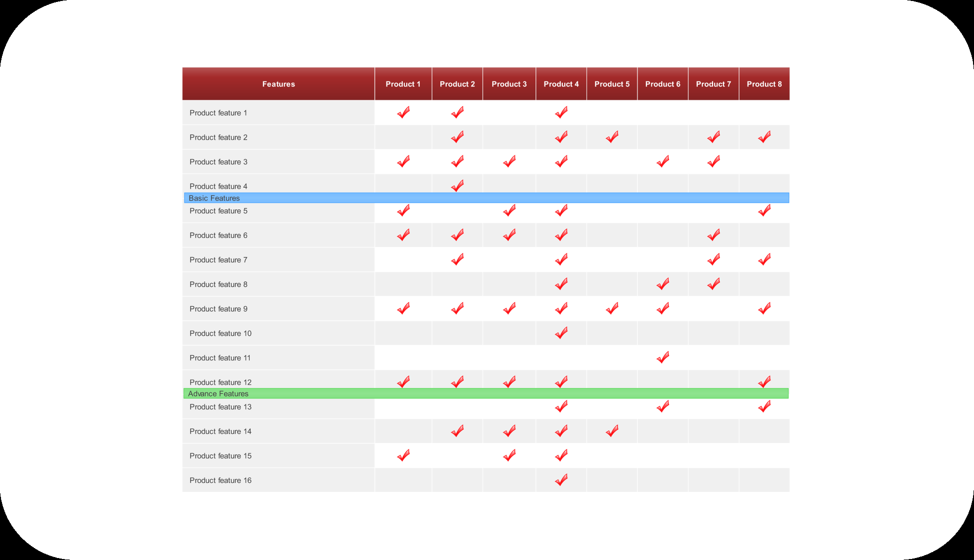Select the Product feature 13 row label
The width and height of the screenshot is (974, 560).
click(x=220, y=407)
